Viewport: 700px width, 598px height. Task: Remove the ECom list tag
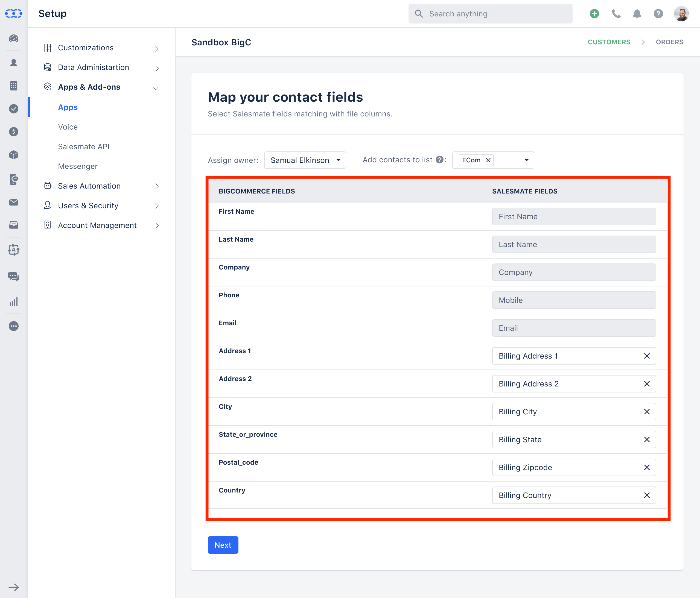(x=488, y=160)
